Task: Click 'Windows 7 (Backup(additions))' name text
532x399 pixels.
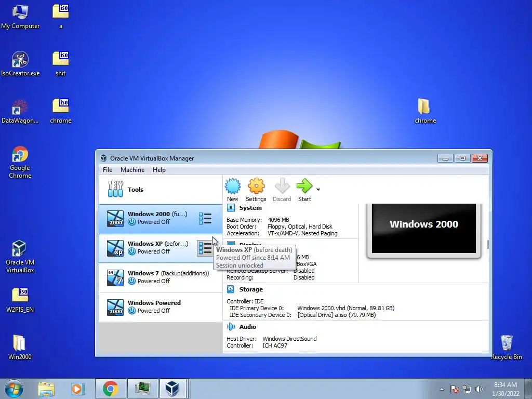Action: click(168, 273)
